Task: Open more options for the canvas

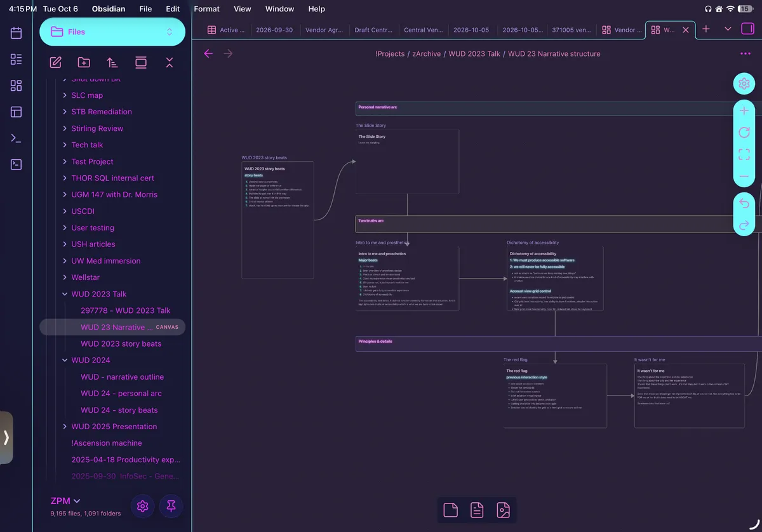Action: [x=745, y=54]
